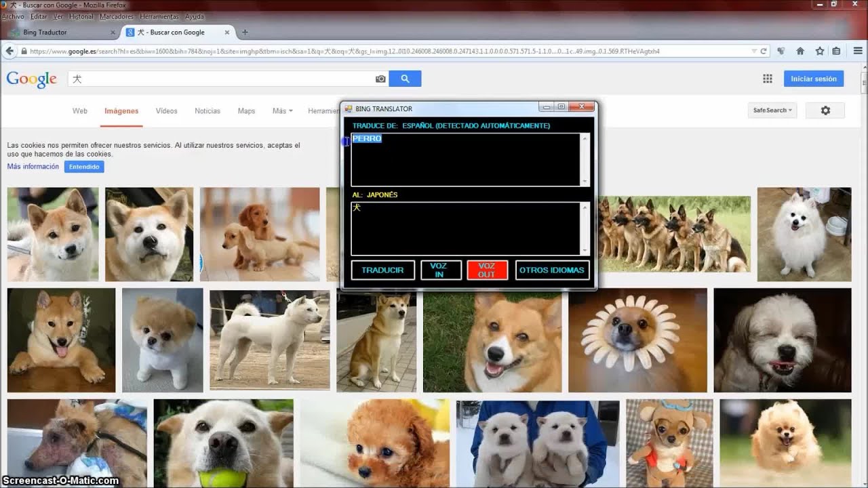Select the Vídeos tab
Screen dimensions: 868x488
pyautogui.click(x=166, y=110)
